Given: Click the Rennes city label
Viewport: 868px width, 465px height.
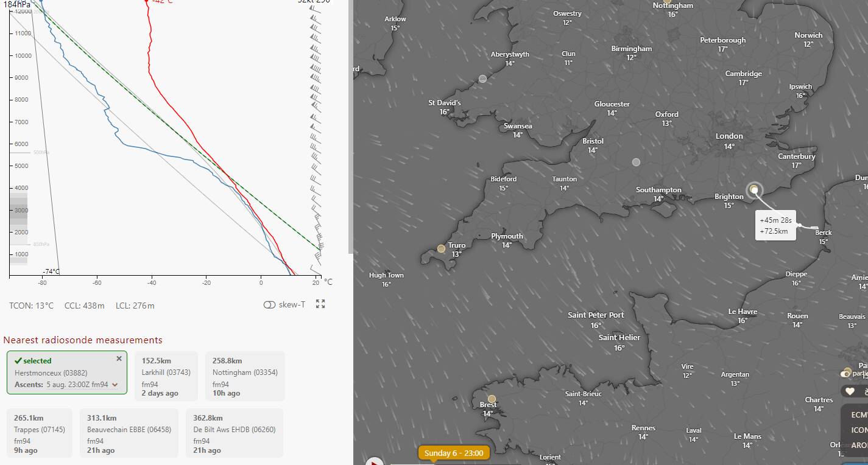Looking at the screenshot, I should coord(643,428).
